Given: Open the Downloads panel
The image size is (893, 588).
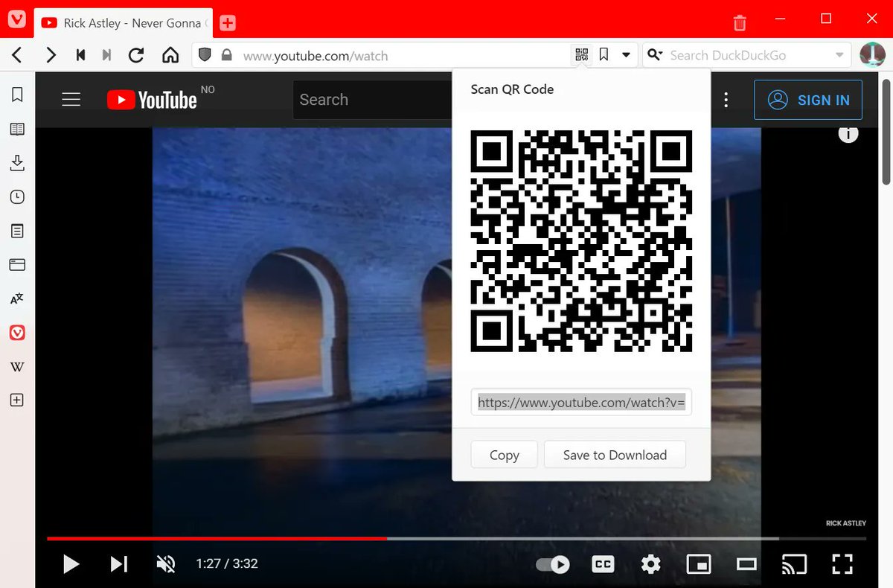Looking at the screenshot, I should [x=17, y=163].
